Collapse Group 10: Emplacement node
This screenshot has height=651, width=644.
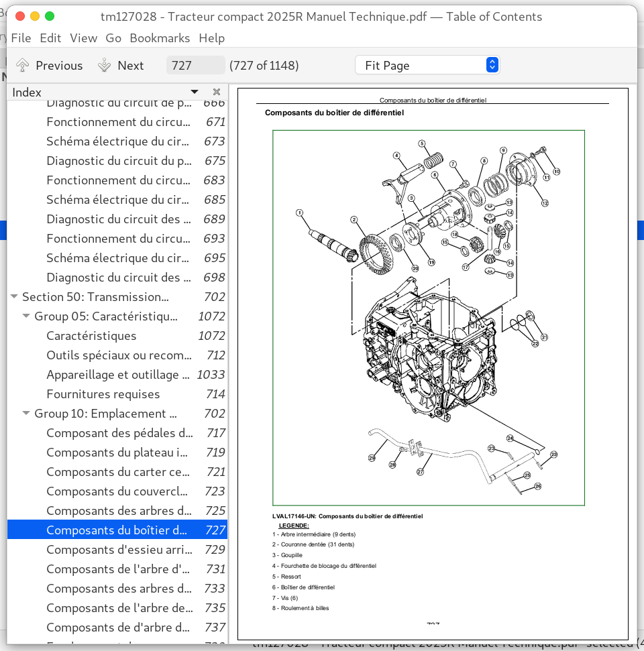(x=26, y=413)
